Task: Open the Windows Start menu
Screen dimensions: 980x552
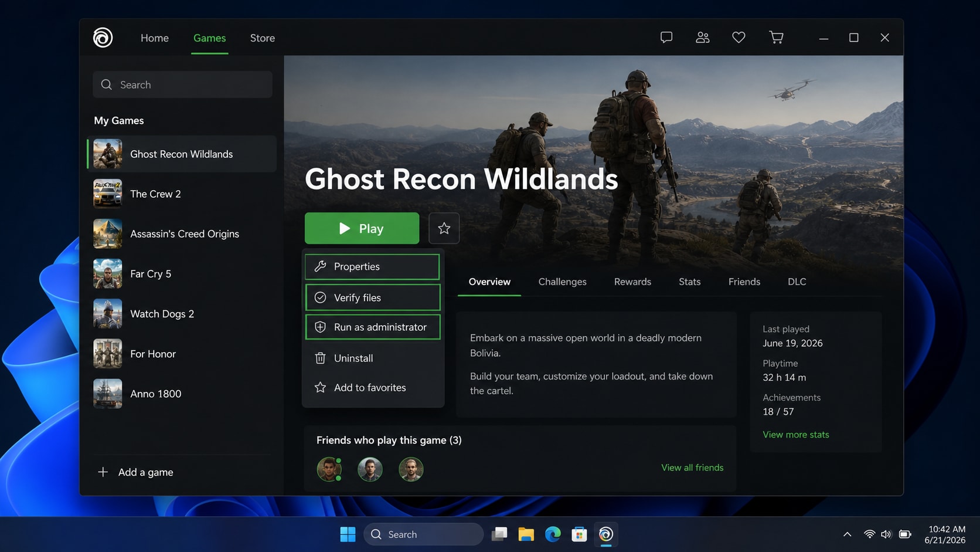Action: tap(348, 534)
